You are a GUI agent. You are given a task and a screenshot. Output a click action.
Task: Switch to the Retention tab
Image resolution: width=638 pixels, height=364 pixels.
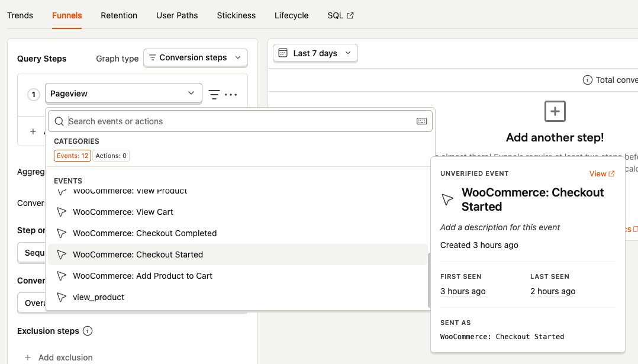pyautogui.click(x=119, y=15)
